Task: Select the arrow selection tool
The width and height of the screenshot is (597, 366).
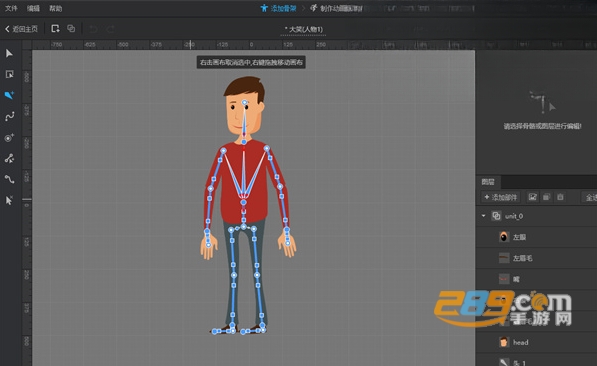Action: point(9,53)
